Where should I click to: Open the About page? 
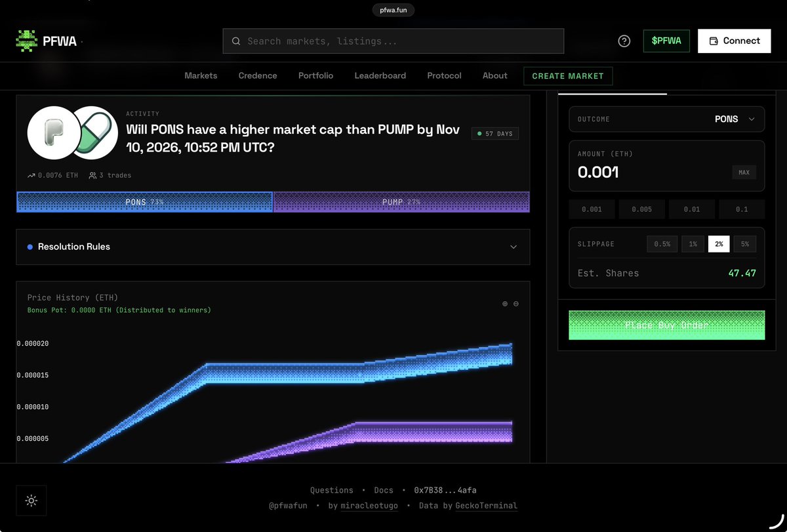point(495,75)
